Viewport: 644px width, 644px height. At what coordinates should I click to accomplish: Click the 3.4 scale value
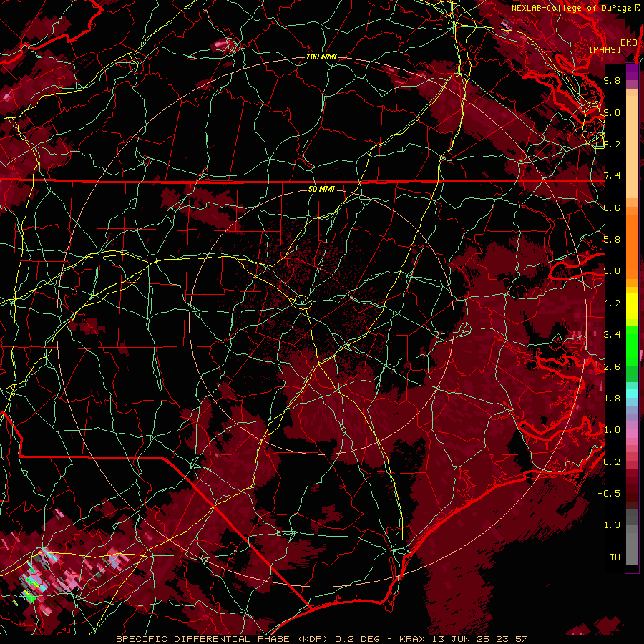pyautogui.click(x=612, y=334)
